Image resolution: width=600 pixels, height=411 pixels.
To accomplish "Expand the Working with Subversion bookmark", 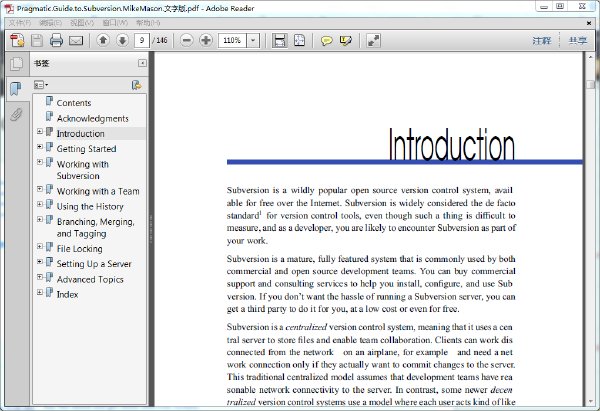I will pos(40,162).
